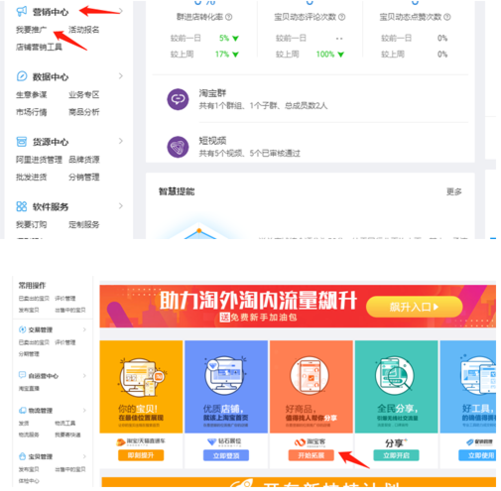This screenshot has width=501, height=491.
Task: Expand the 自运营中心 chevron arrow
Action: click(x=84, y=376)
